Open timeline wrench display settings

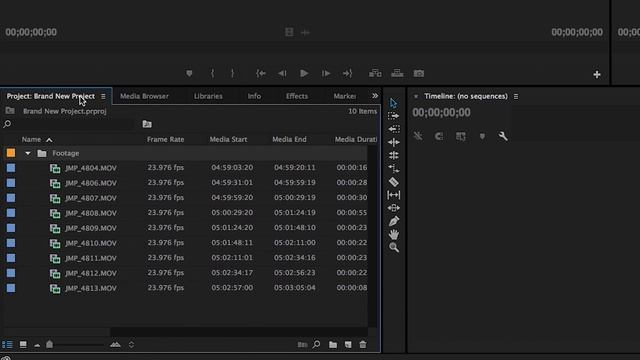tap(503, 136)
